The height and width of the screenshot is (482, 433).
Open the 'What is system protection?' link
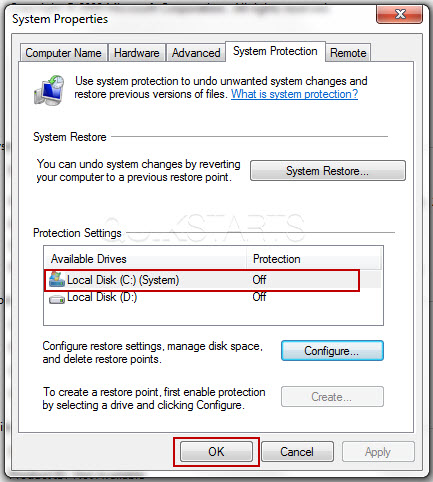pos(294,94)
